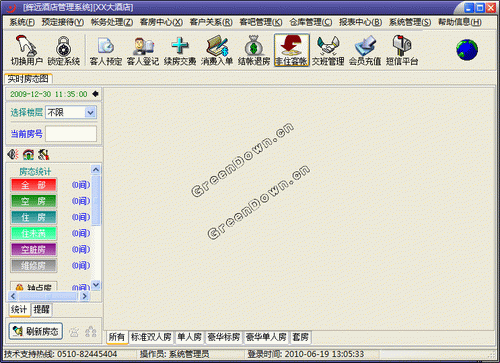
Task: Click the grey 维修房 status button
Action: pyautogui.click(x=34, y=265)
